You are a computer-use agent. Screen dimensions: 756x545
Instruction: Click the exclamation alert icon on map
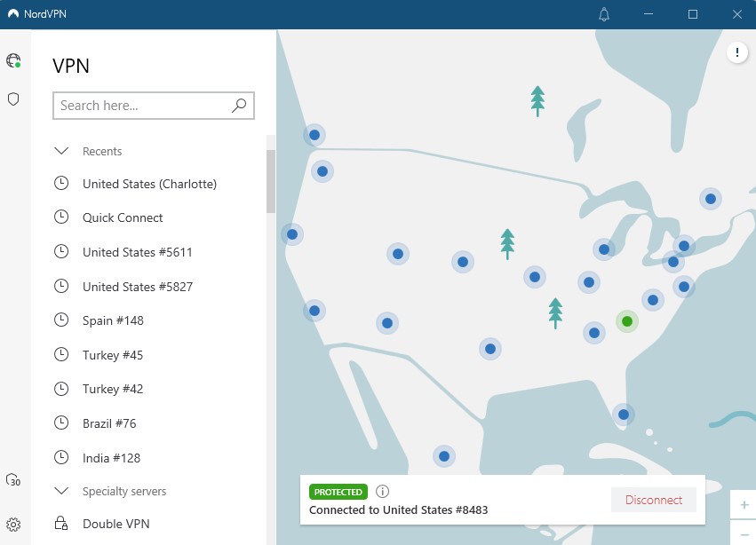tap(737, 53)
